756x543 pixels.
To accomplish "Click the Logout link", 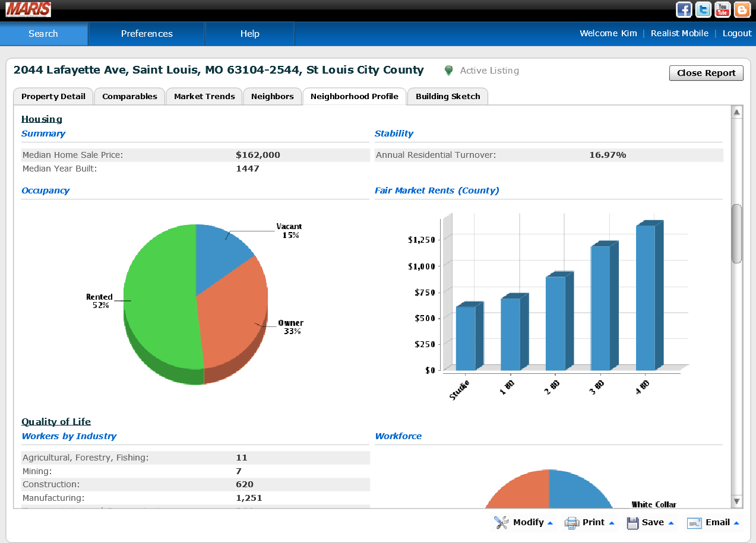I will tap(737, 33).
